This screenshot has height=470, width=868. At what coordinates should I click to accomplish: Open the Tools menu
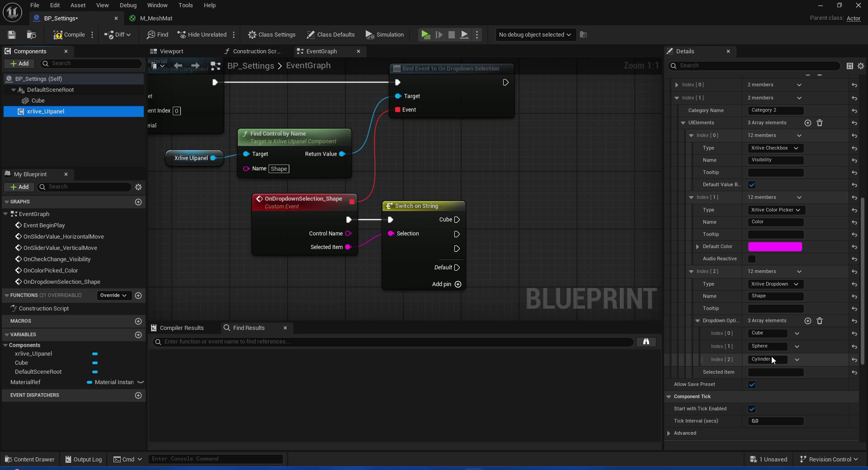click(185, 5)
